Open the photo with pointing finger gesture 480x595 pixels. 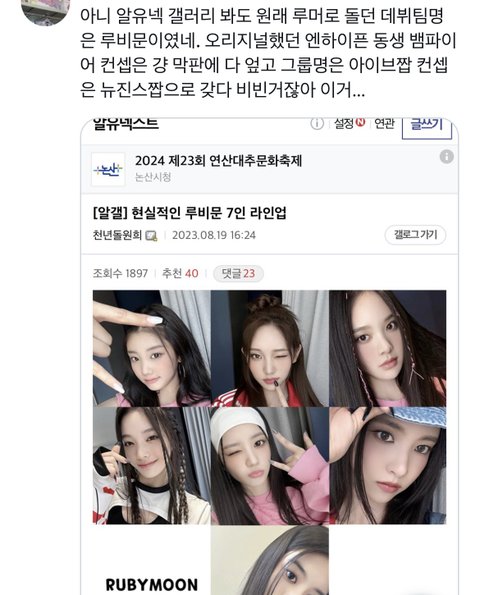click(x=152, y=348)
